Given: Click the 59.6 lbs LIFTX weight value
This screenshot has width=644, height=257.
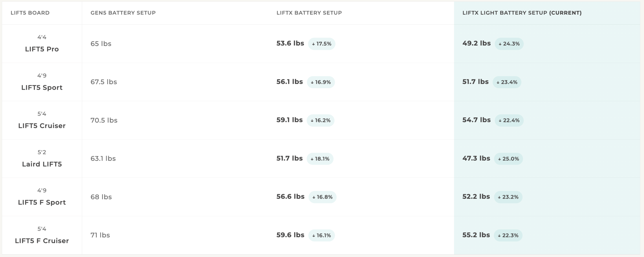Looking at the screenshot, I should [290, 235].
